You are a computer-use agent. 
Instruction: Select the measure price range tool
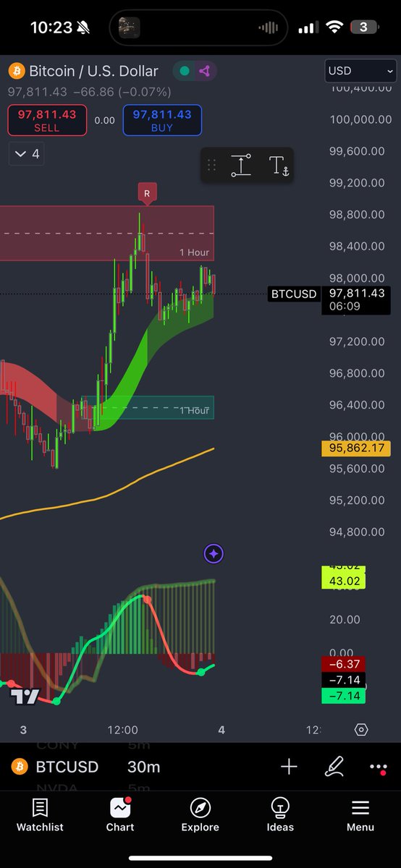click(x=241, y=165)
